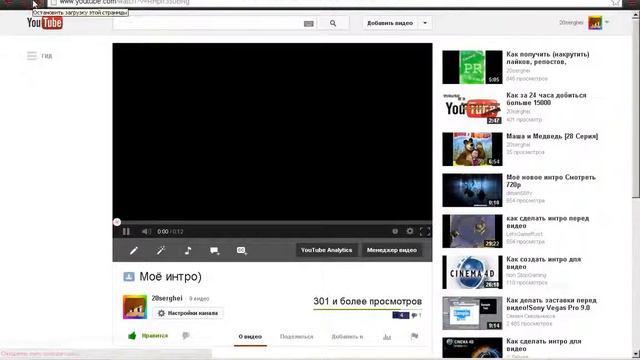The image size is (640, 360).
Task: Click the browser address bar
Action: 327,2
